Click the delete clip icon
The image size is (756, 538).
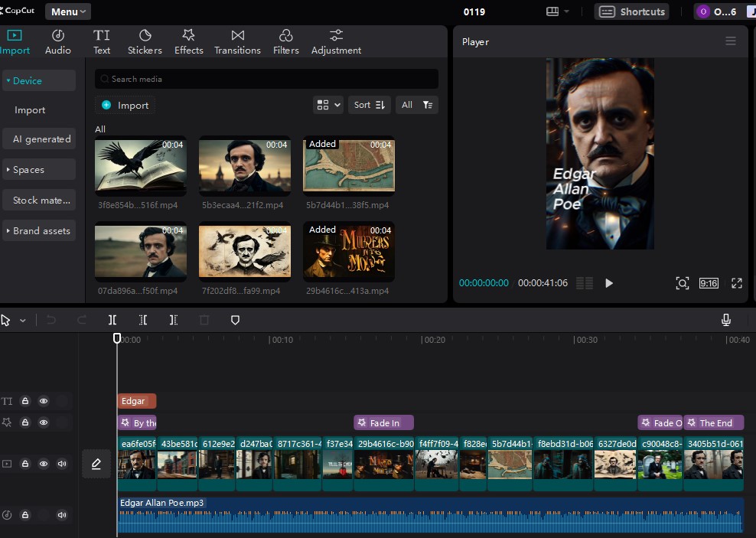(x=204, y=320)
